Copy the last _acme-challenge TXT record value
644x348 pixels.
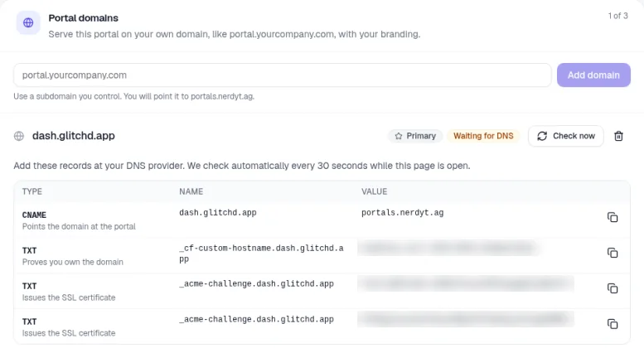[613, 324]
